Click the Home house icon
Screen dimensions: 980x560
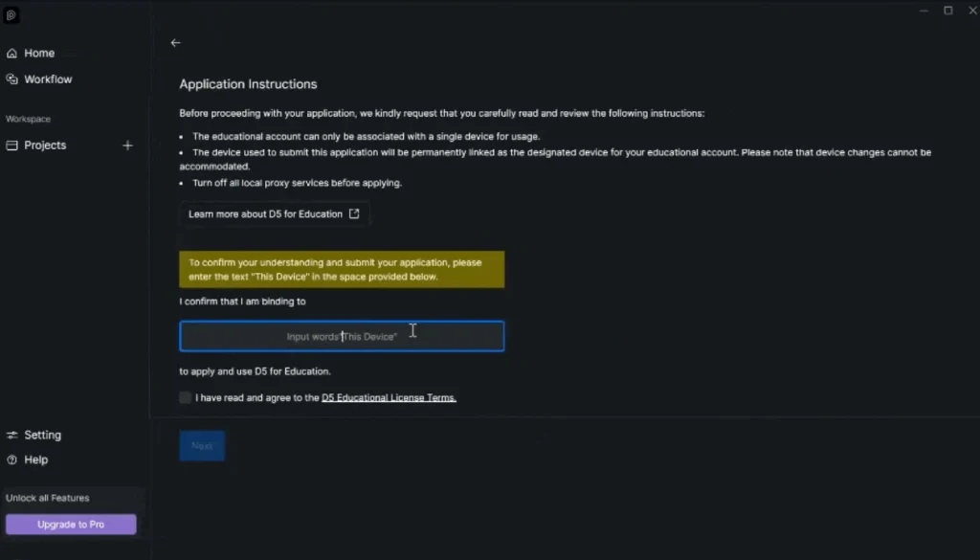tap(11, 53)
